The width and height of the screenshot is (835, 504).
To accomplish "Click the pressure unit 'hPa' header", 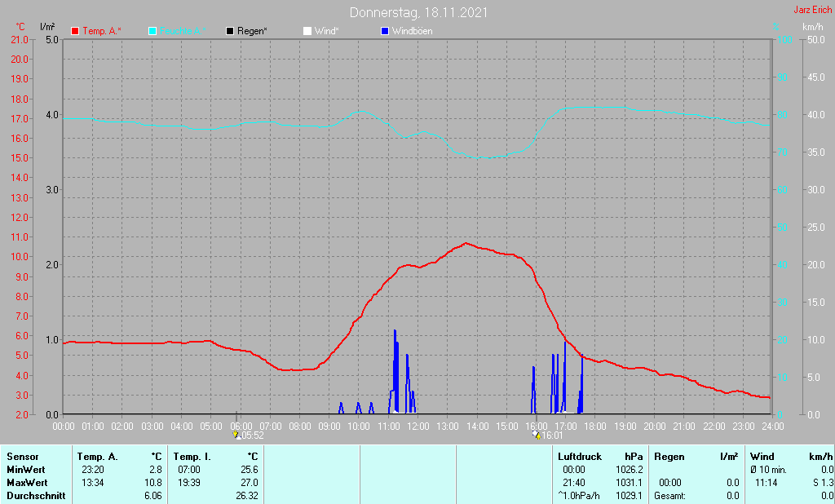I will 634,457.
